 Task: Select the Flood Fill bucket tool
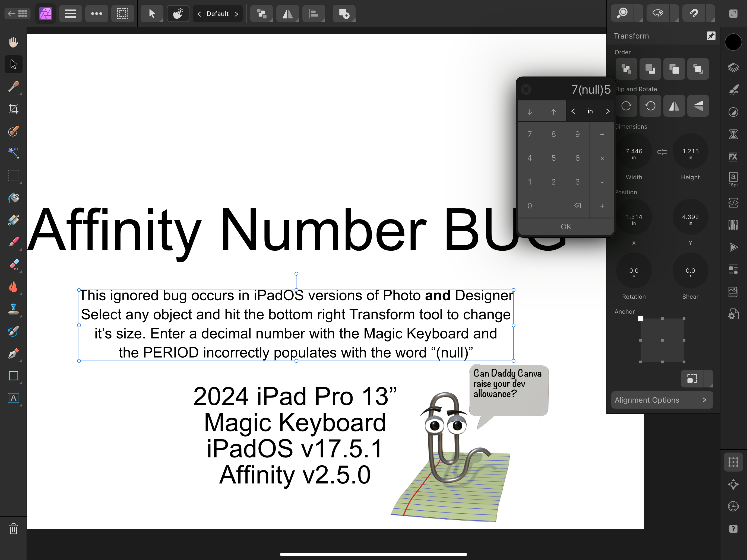click(x=14, y=198)
